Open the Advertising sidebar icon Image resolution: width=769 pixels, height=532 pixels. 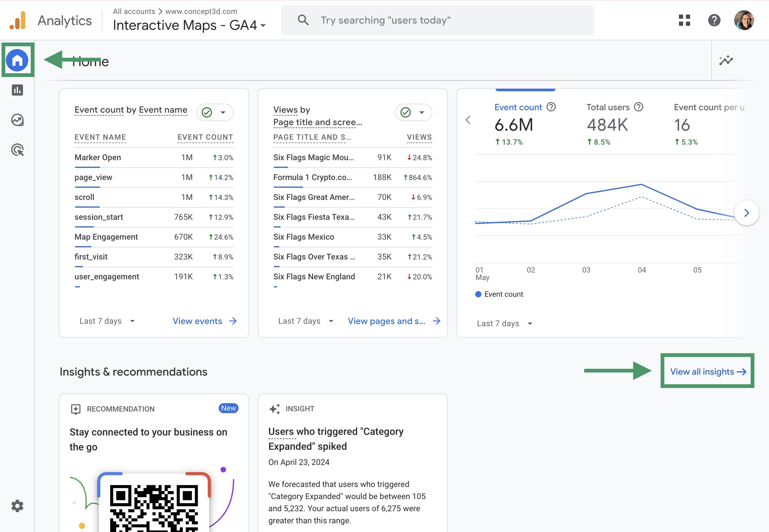coord(17,150)
